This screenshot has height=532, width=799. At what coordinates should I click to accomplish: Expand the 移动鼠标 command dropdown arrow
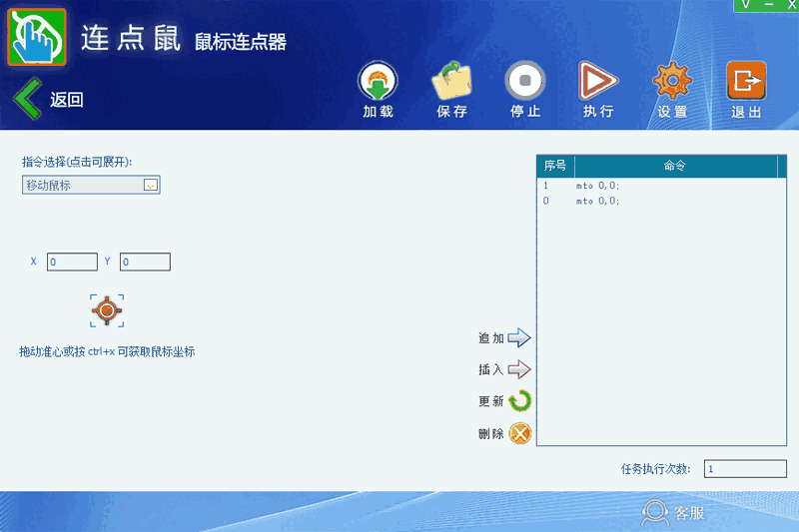pyautogui.click(x=151, y=185)
